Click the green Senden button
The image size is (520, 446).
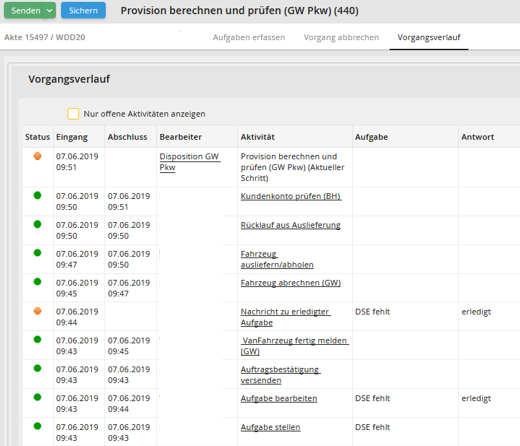pos(26,11)
